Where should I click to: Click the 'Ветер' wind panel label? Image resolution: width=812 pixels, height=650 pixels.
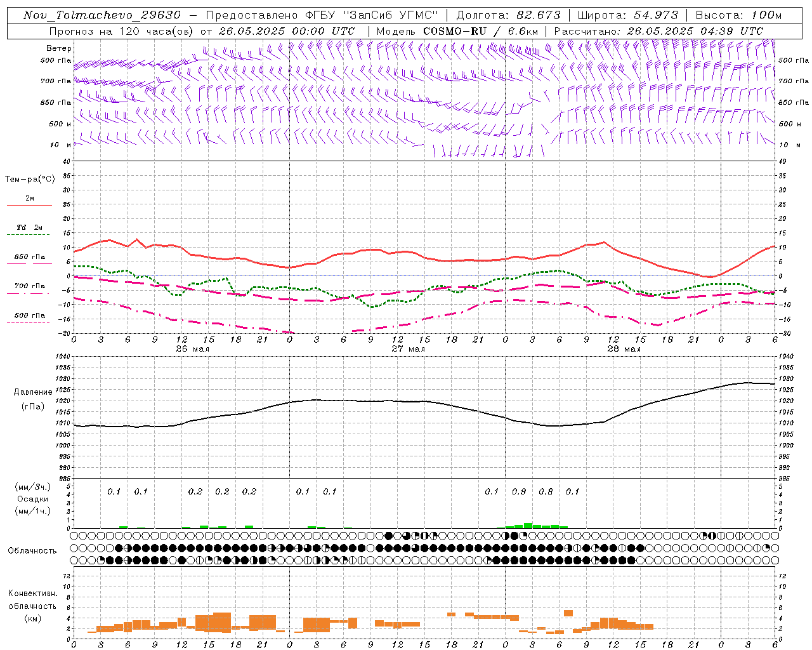[x=59, y=48]
